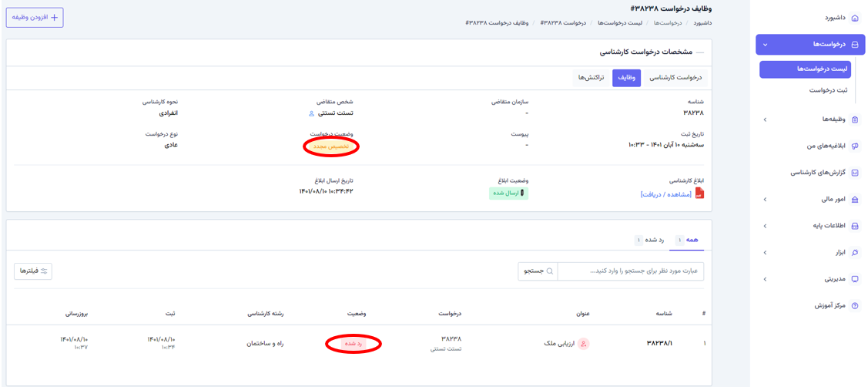The height and width of the screenshot is (387, 868).
Task: Open the مشاهده / دریافت link
Action: 666,194
